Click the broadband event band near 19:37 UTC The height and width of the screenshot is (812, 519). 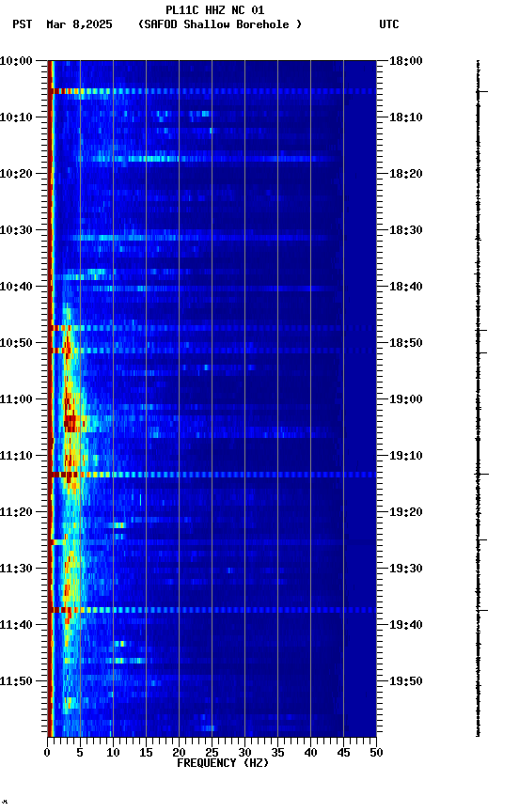tap(212, 610)
